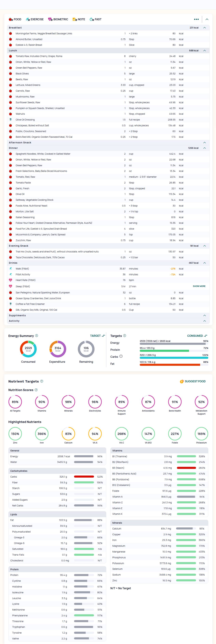Image resolution: width=216 pixels, height=644 pixels.
Task: Collapse the entire diary panel chevron
Action: pos(207,19)
